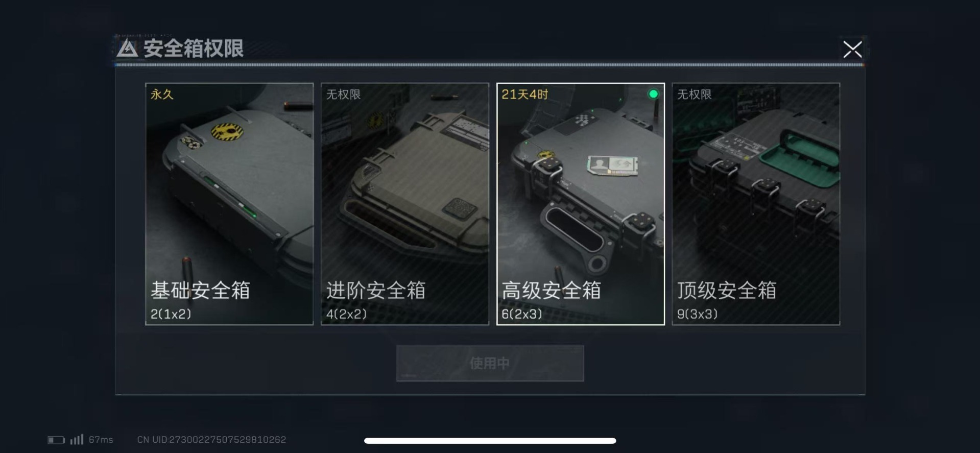Viewport: 980px width, 453px height.
Task: Click the green active indicator dot
Action: coord(653,94)
